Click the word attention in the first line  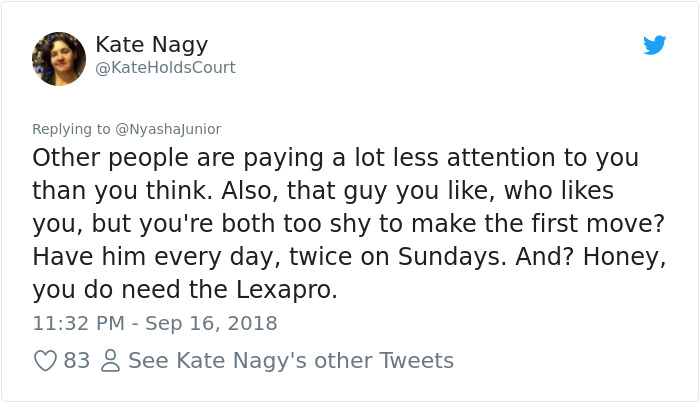click(x=501, y=158)
